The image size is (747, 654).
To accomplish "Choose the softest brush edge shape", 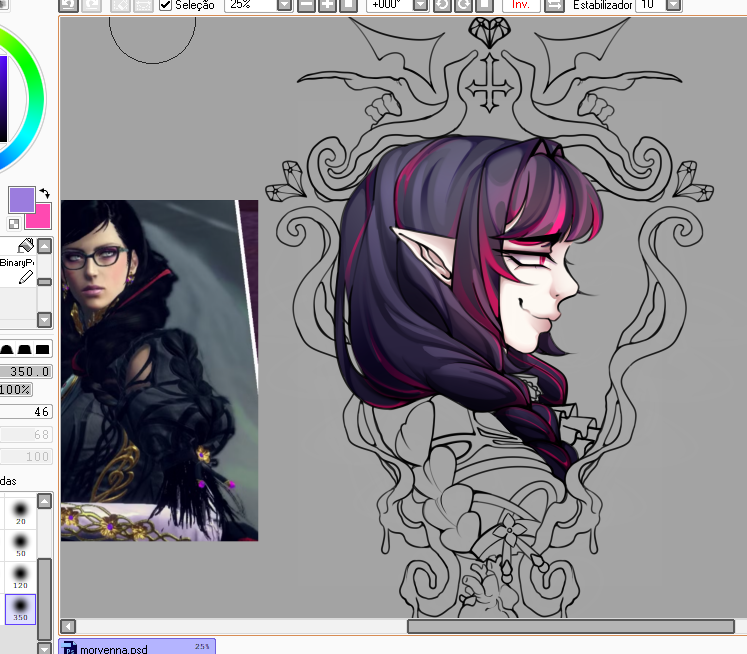I will pyautogui.click(x=7, y=350).
